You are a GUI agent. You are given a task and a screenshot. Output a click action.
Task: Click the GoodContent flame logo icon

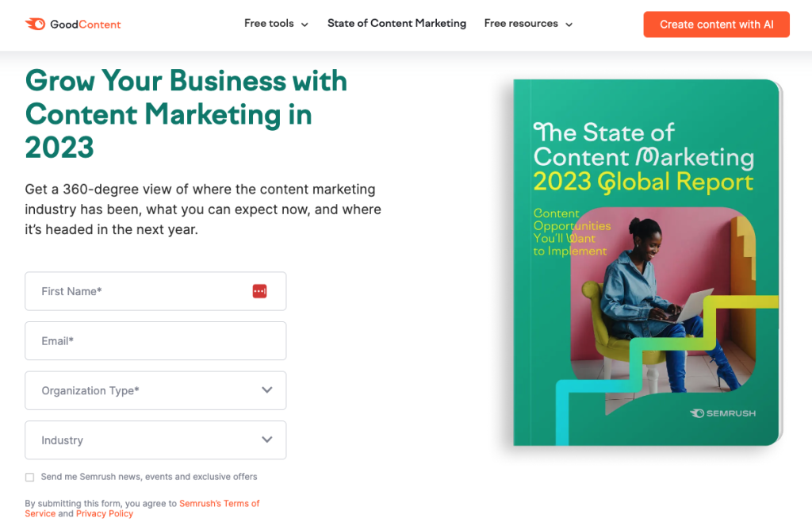point(35,24)
